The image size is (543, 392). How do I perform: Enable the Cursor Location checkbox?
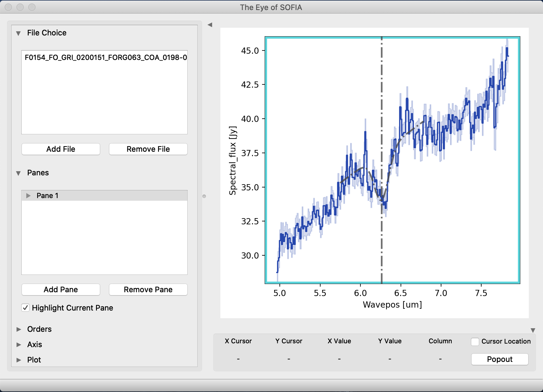(475, 342)
